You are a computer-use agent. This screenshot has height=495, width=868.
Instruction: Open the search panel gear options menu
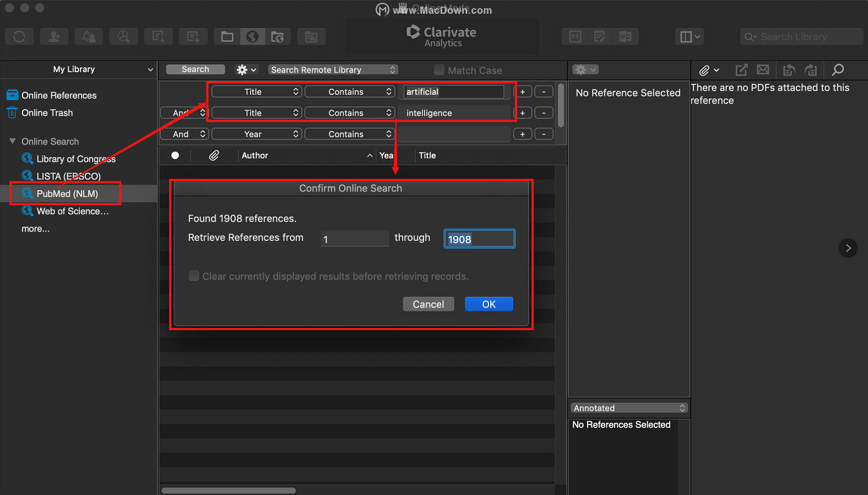(x=246, y=69)
